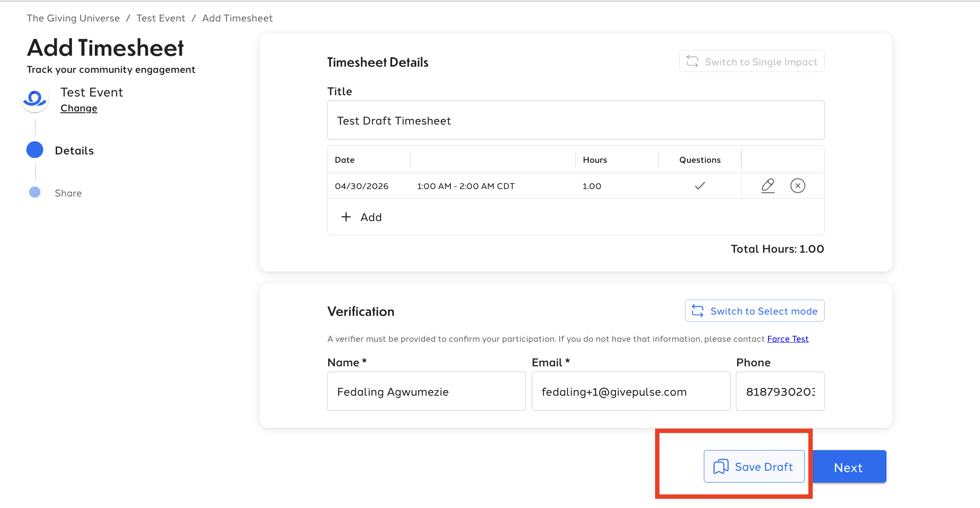This screenshot has height=508, width=980.
Task: Click the swap arrows icon on Switch to Select mode
Action: (x=698, y=311)
